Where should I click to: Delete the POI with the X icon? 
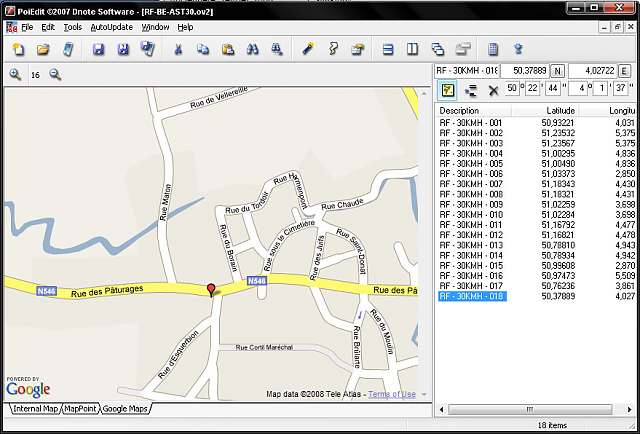click(x=493, y=90)
